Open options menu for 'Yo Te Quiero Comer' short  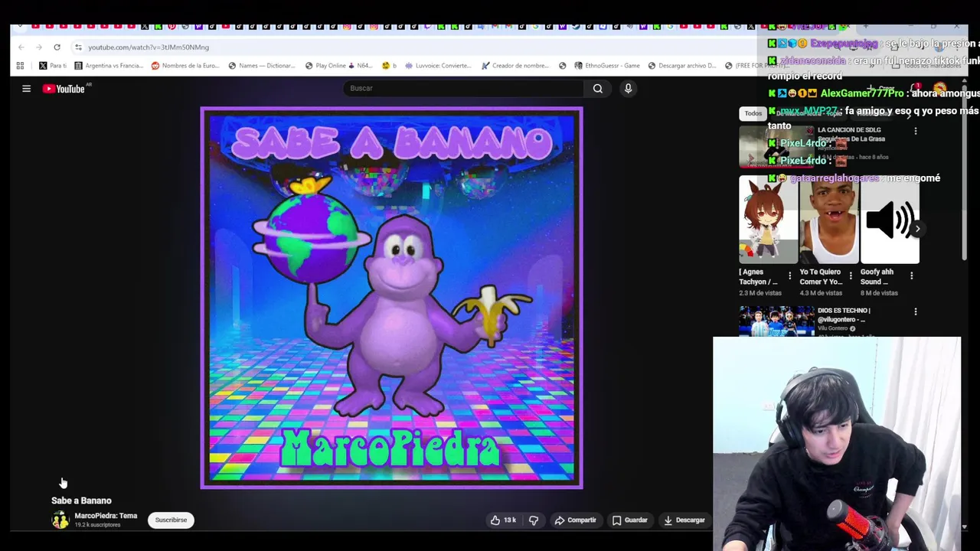click(851, 275)
